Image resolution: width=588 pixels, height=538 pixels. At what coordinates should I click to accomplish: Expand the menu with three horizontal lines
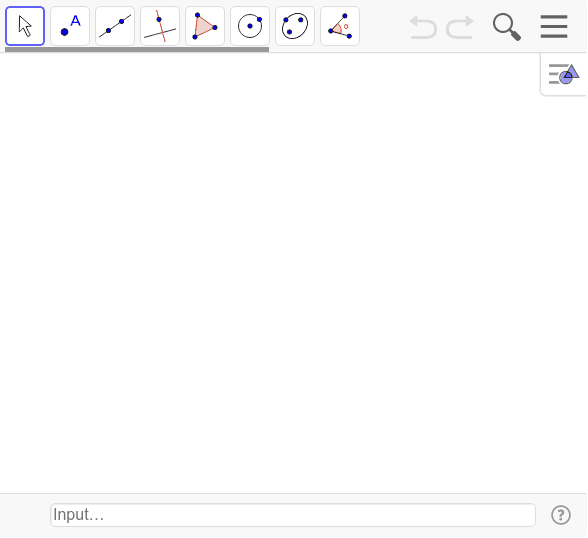554,27
